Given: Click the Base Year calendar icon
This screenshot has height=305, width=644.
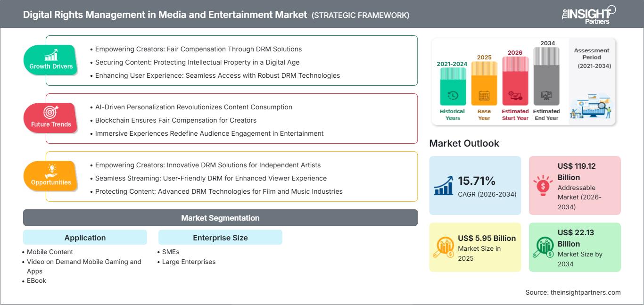Looking at the screenshot, I should click(484, 96).
